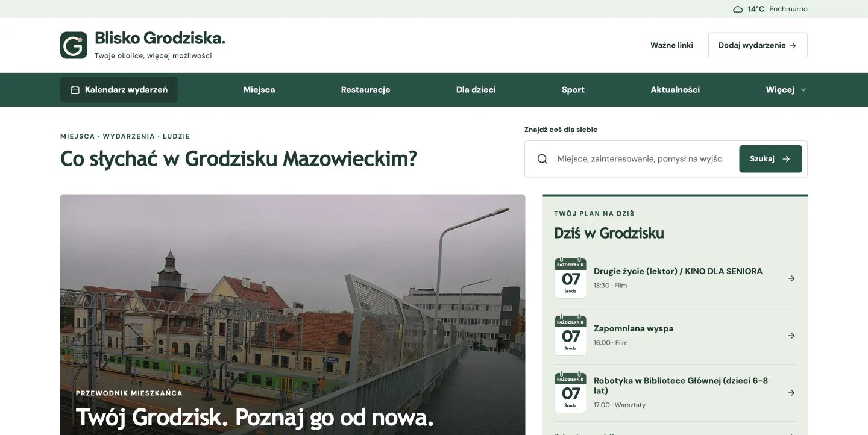This screenshot has width=868, height=435.
Task: Click the Miejsca · Wydarzenia · Ludzie label
Action: [x=125, y=137]
